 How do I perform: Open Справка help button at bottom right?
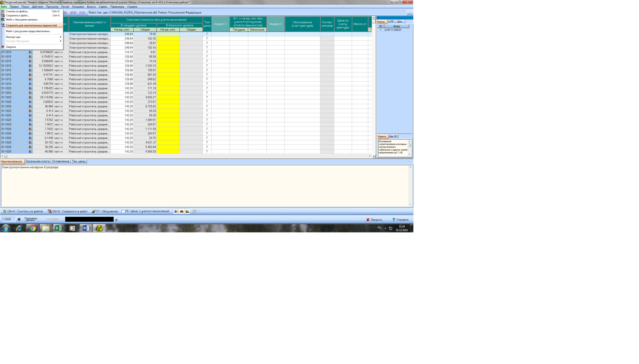pos(400,220)
